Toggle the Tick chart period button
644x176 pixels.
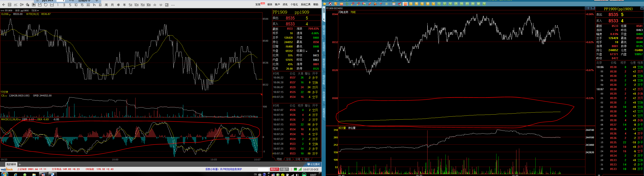tap(405, 4)
